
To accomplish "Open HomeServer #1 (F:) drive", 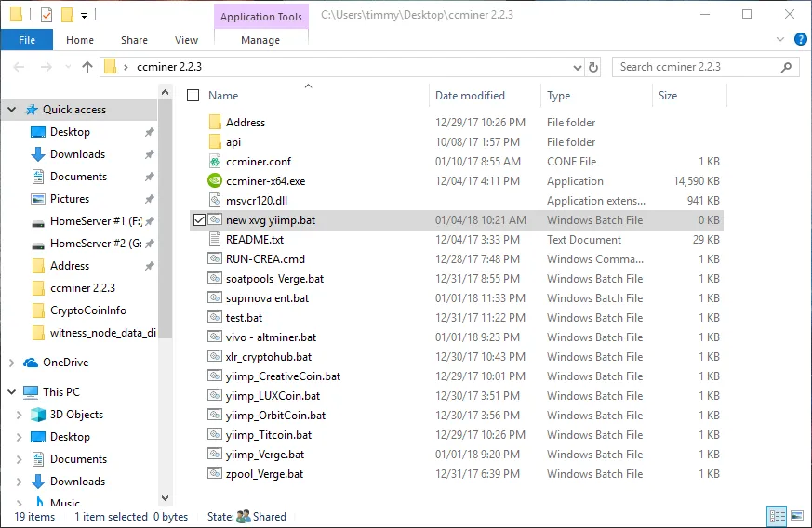I will coord(95,221).
